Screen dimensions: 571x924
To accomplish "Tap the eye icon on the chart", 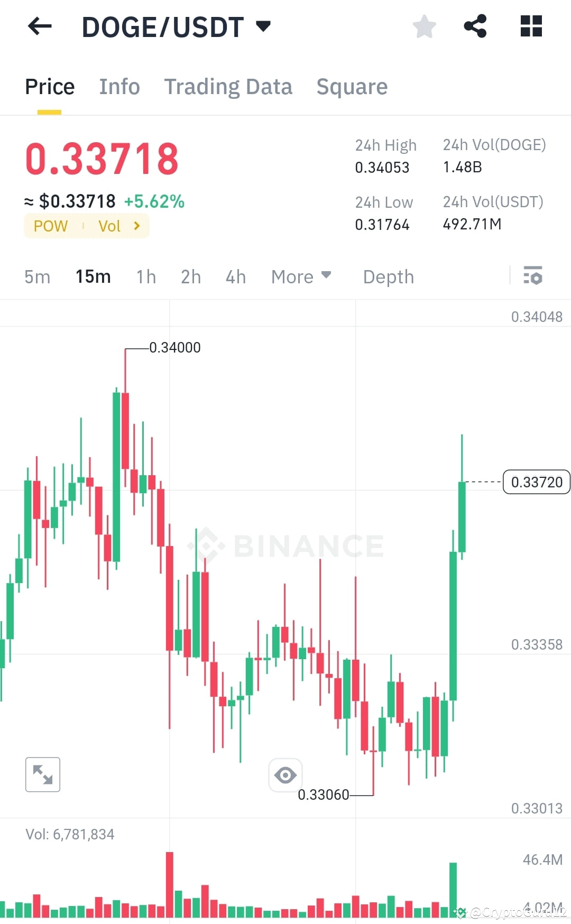I will pos(285,774).
